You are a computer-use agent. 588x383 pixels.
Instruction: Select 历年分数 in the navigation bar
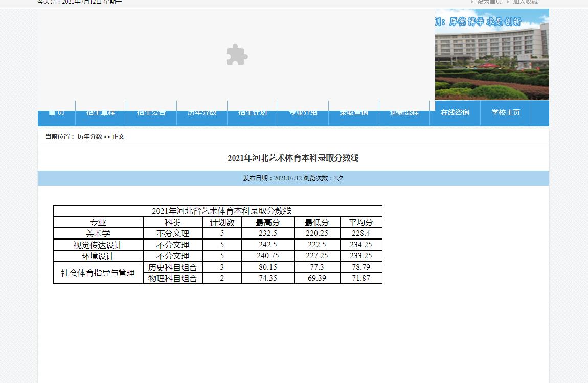pos(202,113)
